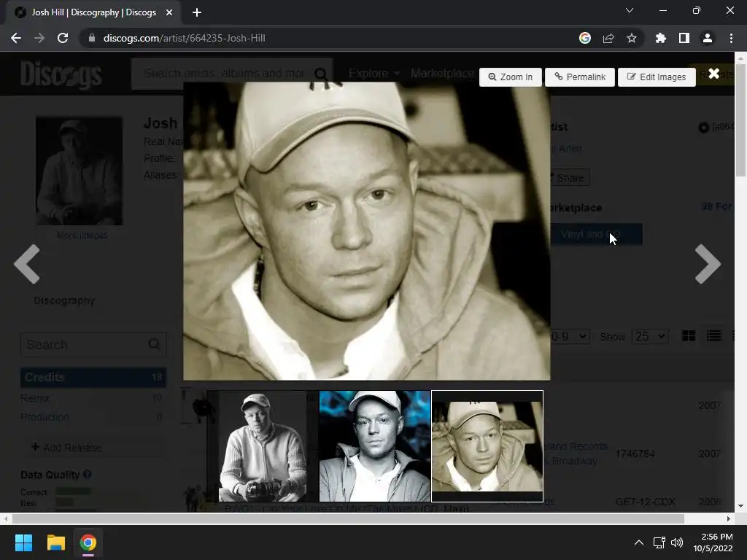This screenshot has height=560, width=747.
Task: Select the Remix filter
Action: click(x=35, y=398)
